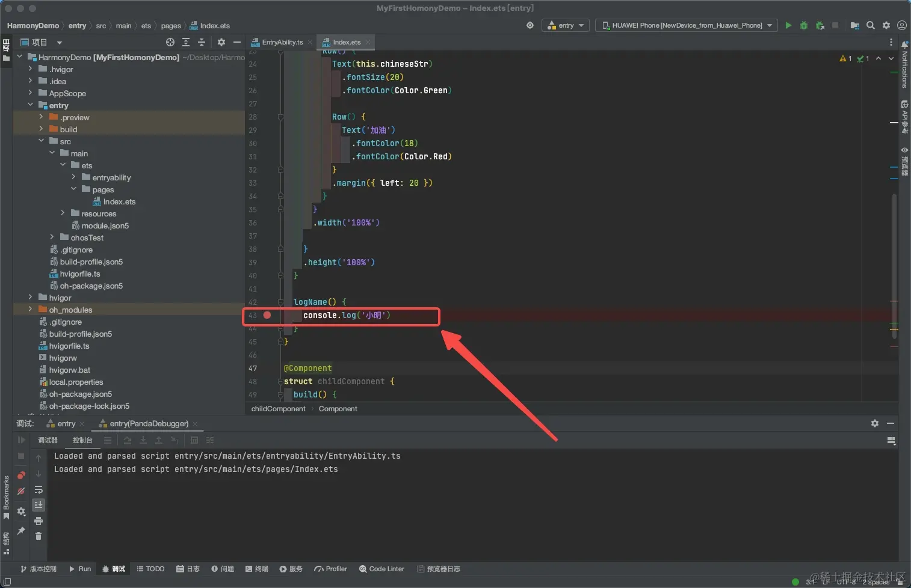
Task: Click the target locate icon beside entry dropdown
Action: pos(530,25)
